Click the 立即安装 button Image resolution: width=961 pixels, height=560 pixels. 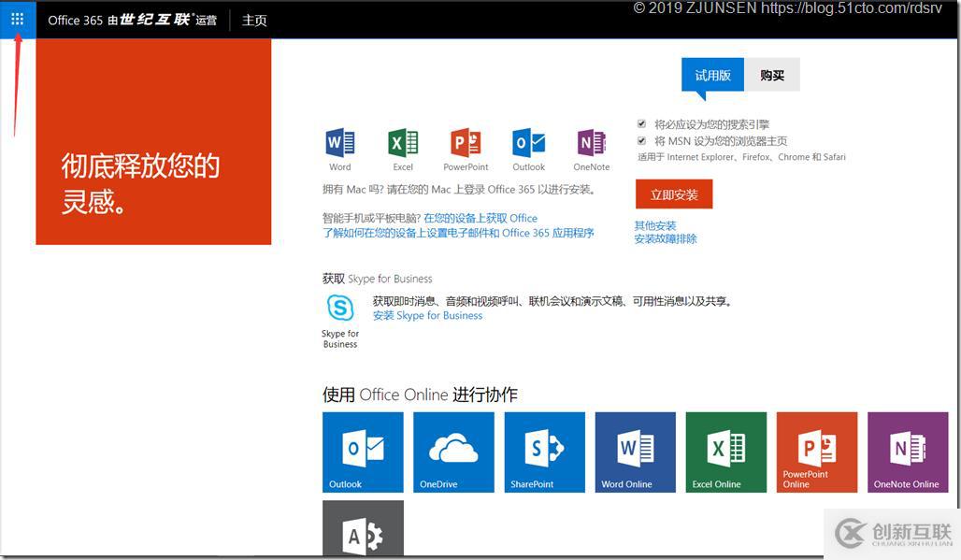(674, 194)
